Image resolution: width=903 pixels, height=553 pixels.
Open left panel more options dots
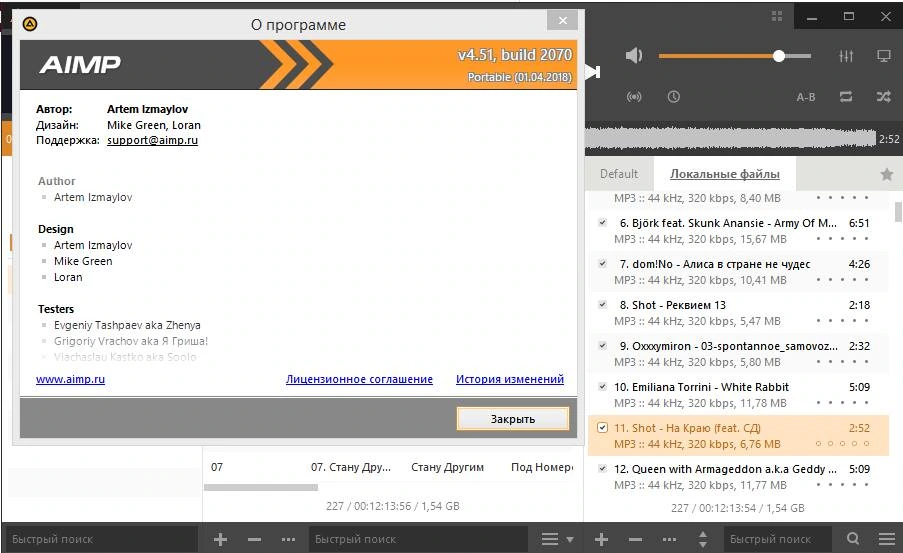(x=289, y=539)
